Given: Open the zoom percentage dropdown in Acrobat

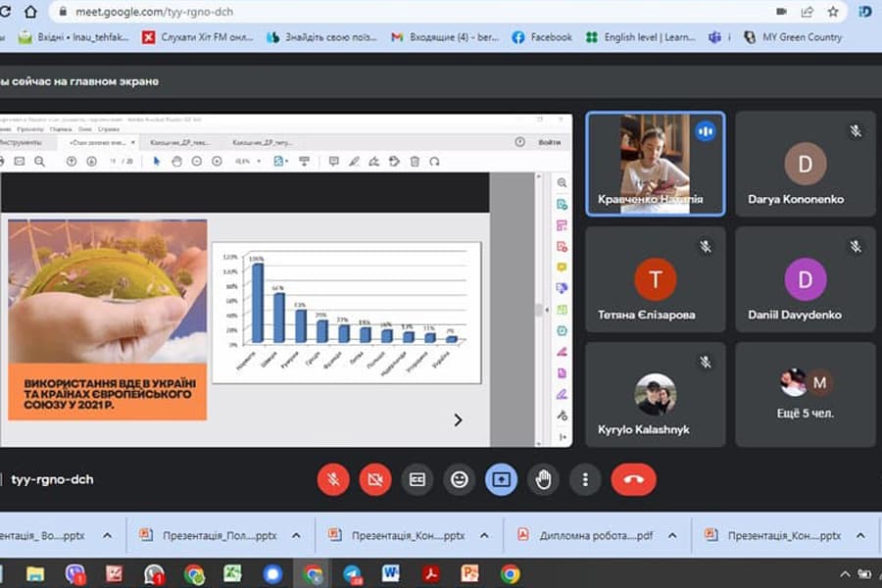Looking at the screenshot, I should 248,162.
